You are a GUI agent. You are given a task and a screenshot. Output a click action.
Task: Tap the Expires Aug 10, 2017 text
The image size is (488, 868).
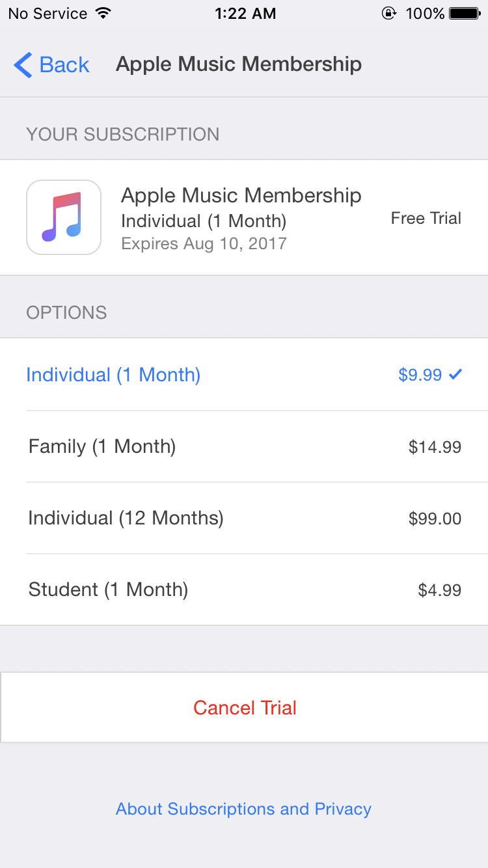pyautogui.click(x=204, y=244)
